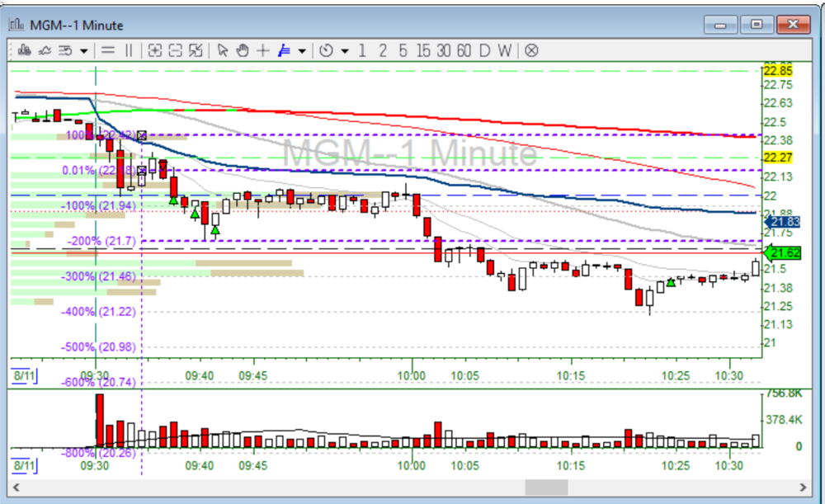
Task: Open the clock timeframe dropdown arrow
Action: (x=345, y=51)
